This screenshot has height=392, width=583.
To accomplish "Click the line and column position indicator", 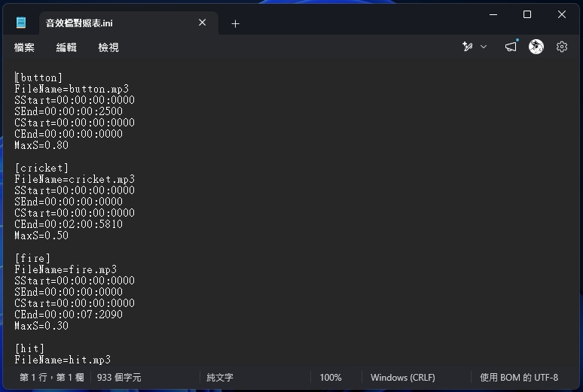I will pos(52,378).
